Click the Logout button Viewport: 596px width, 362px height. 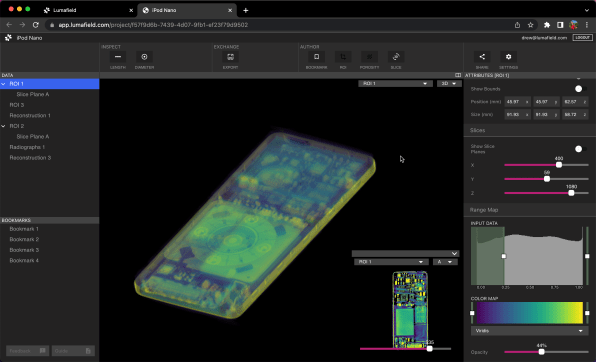[x=582, y=38]
